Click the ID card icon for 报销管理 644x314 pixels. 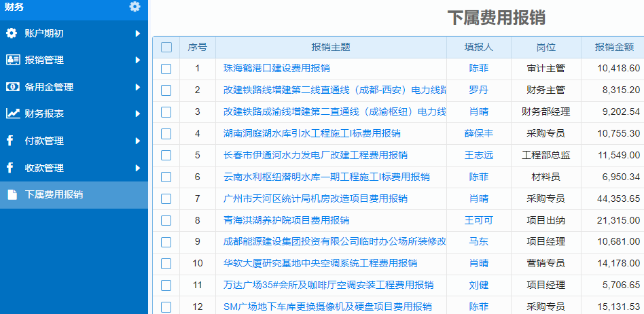click(12, 60)
